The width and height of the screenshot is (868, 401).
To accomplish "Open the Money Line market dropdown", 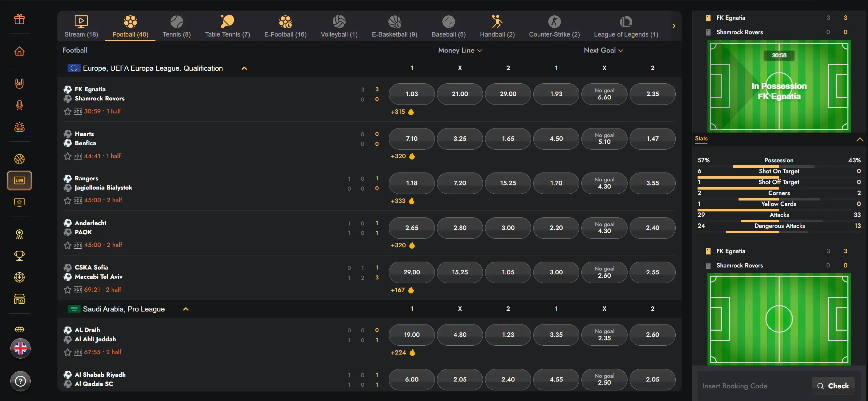I will tap(460, 50).
